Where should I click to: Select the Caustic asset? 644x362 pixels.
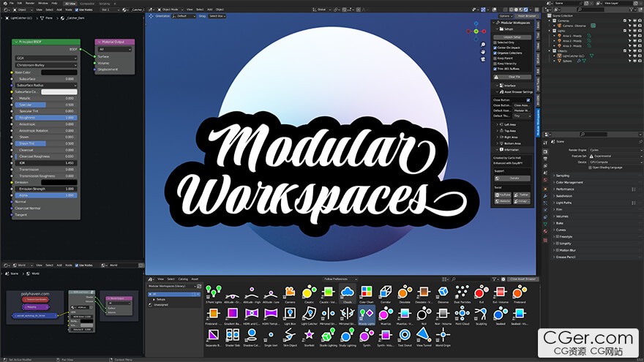(309, 294)
